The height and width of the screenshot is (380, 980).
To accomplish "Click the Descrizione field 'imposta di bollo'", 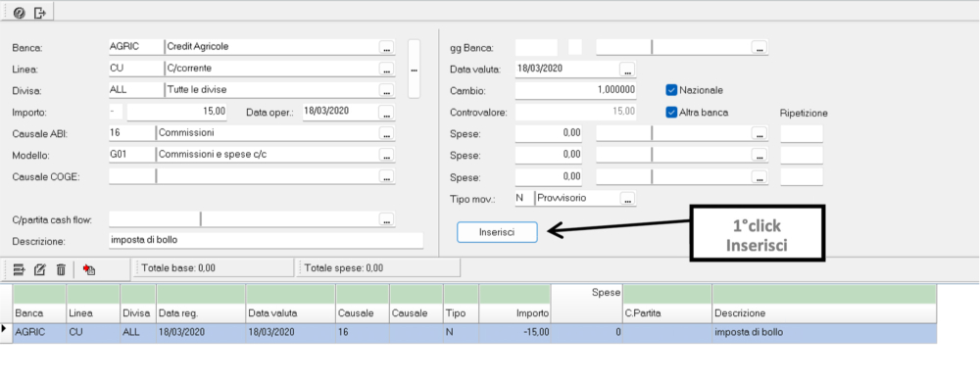I will pos(266,240).
